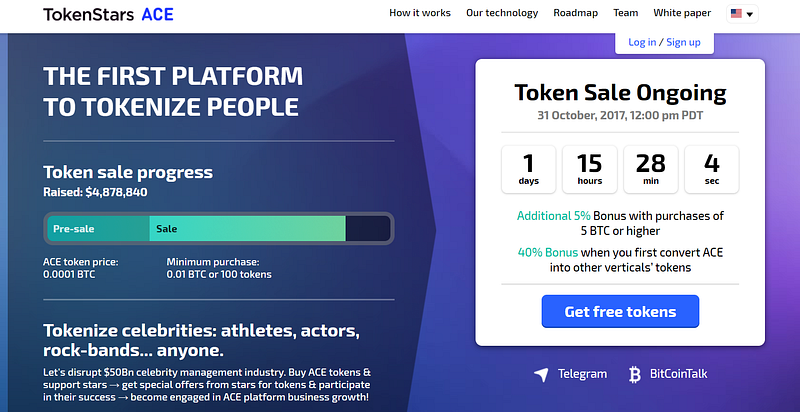Open the Roadmap menu item
The width and height of the screenshot is (800, 412).
tap(576, 13)
